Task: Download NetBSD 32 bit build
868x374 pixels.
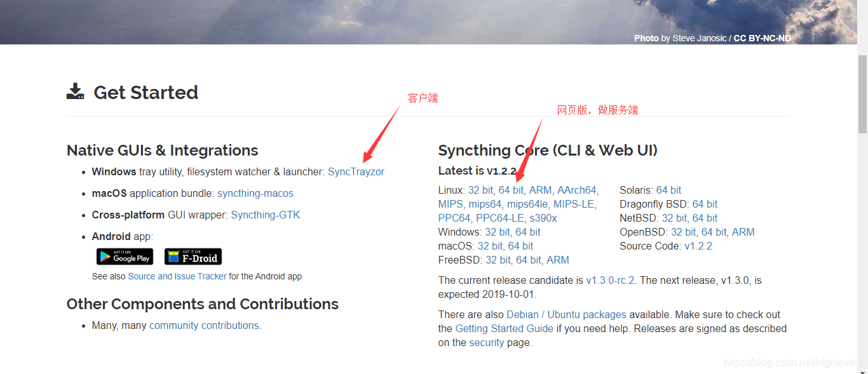Action: [x=674, y=218]
